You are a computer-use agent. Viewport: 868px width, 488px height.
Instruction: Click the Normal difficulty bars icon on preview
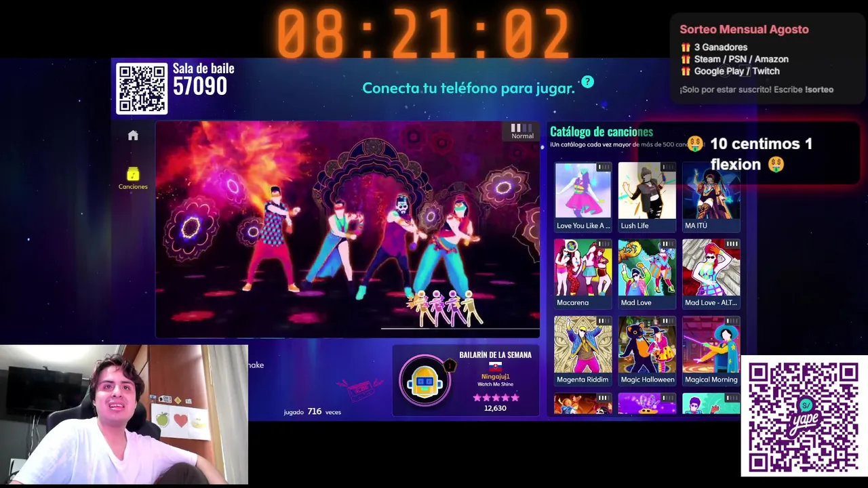[x=522, y=128]
